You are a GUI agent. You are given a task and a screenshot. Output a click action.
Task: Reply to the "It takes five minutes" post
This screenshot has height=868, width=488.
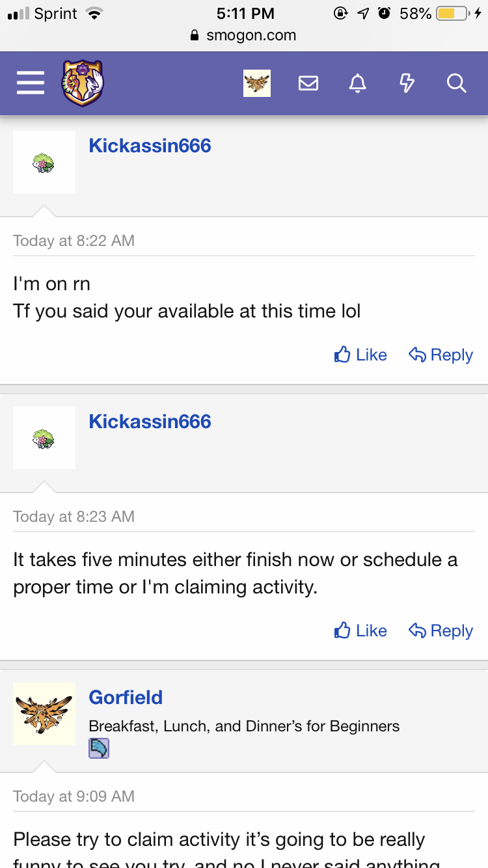pos(441,631)
